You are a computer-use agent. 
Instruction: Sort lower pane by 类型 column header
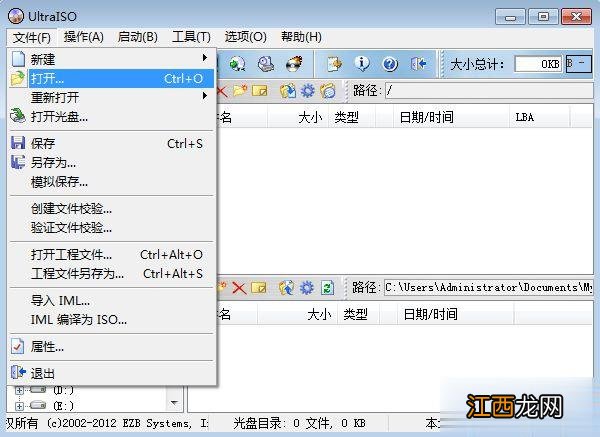(358, 315)
